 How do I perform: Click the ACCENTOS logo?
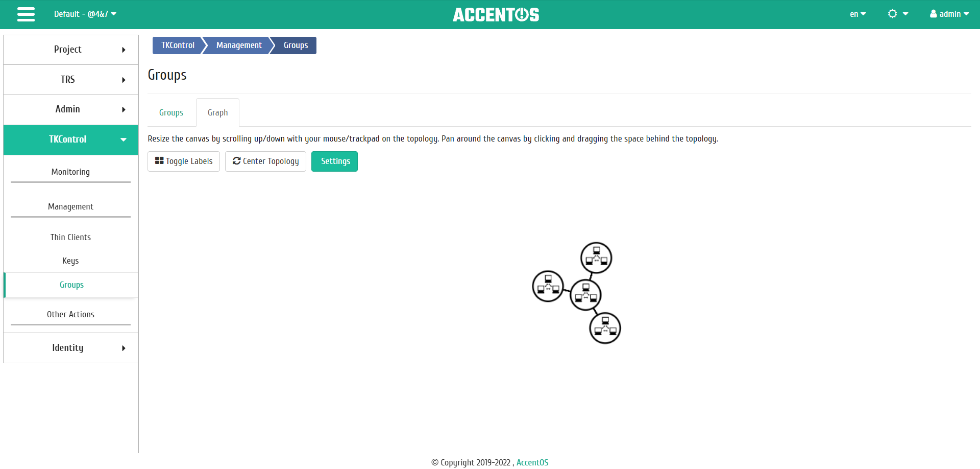(496, 15)
